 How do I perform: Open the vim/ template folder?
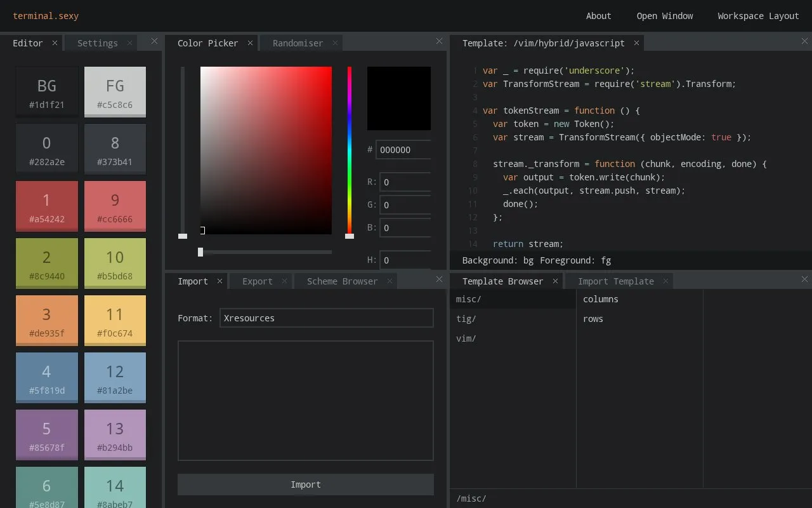click(x=513, y=338)
